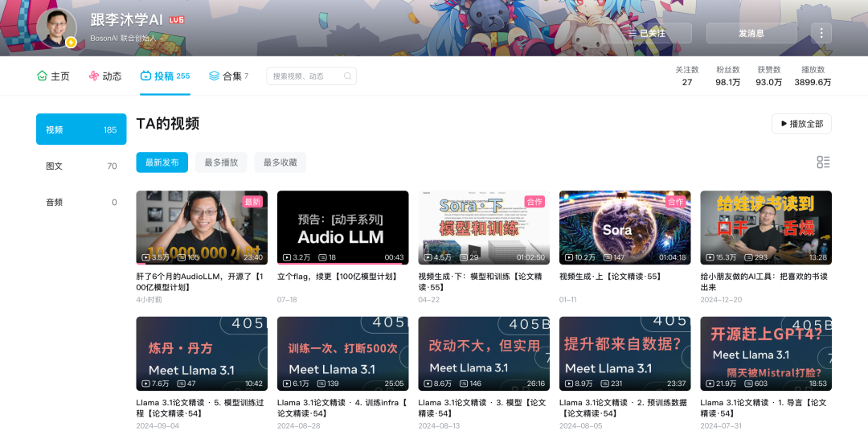
Task: Click the 跟李沐学AI username
Action: [x=127, y=20]
